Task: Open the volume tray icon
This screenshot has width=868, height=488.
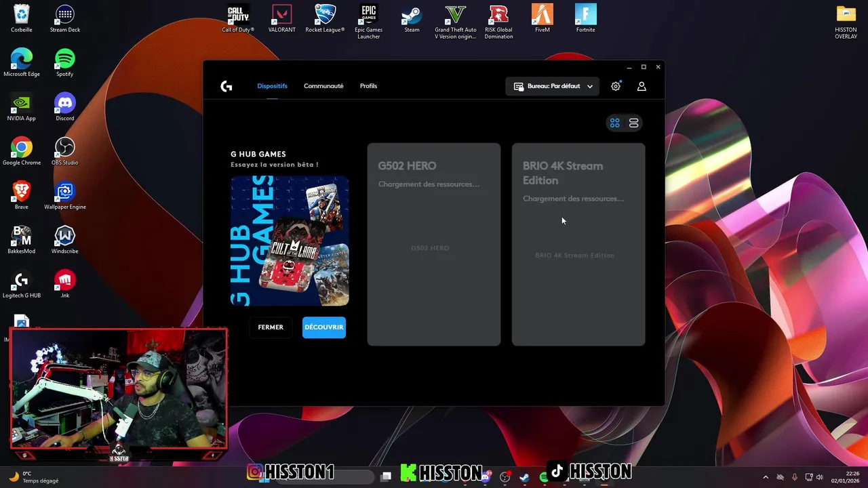Action: [x=819, y=477]
